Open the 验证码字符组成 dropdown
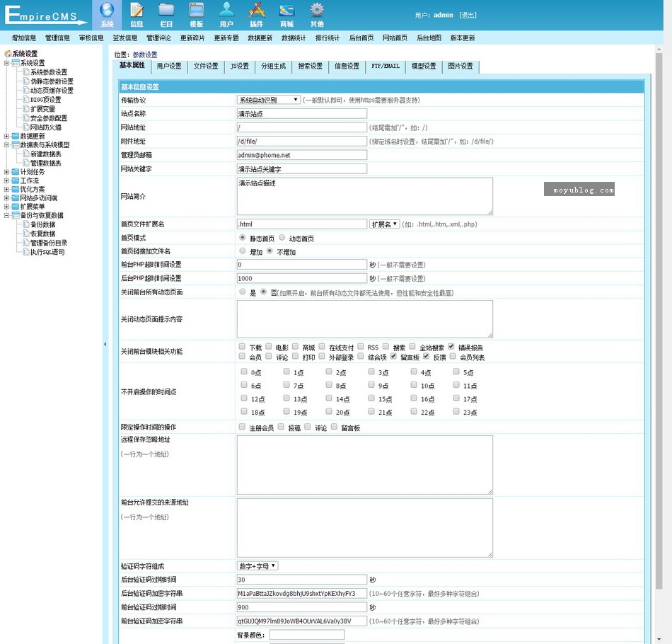Screen dimensions: 672x644 [x=257, y=566]
